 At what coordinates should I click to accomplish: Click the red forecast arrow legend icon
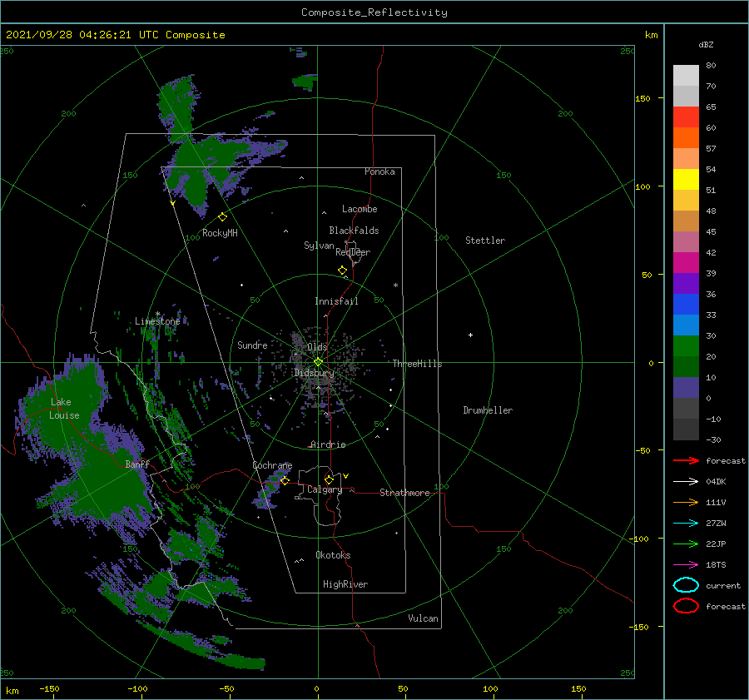pyautogui.click(x=686, y=460)
